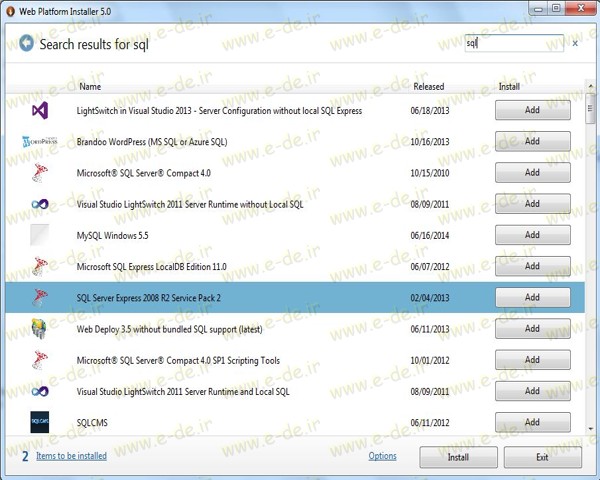Sort by the Released column header

pyautogui.click(x=429, y=87)
